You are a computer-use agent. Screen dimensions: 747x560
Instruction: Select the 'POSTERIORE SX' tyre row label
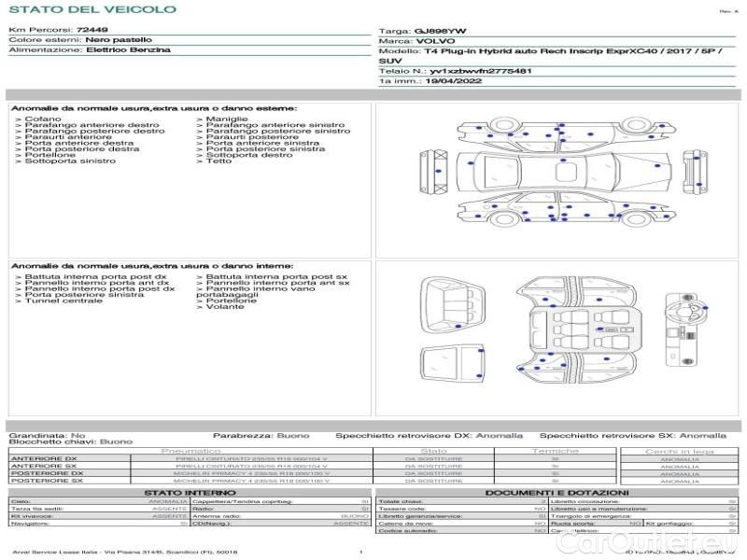pyautogui.click(x=48, y=481)
